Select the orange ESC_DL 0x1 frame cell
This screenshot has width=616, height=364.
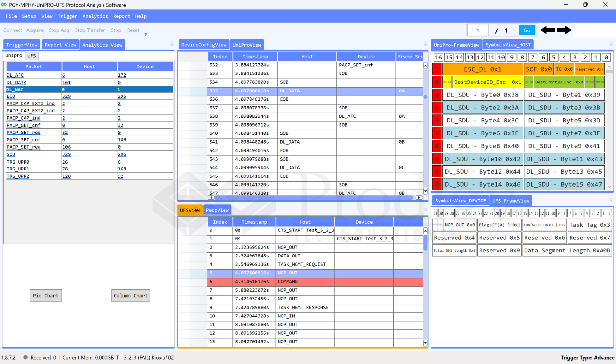pos(482,69)
